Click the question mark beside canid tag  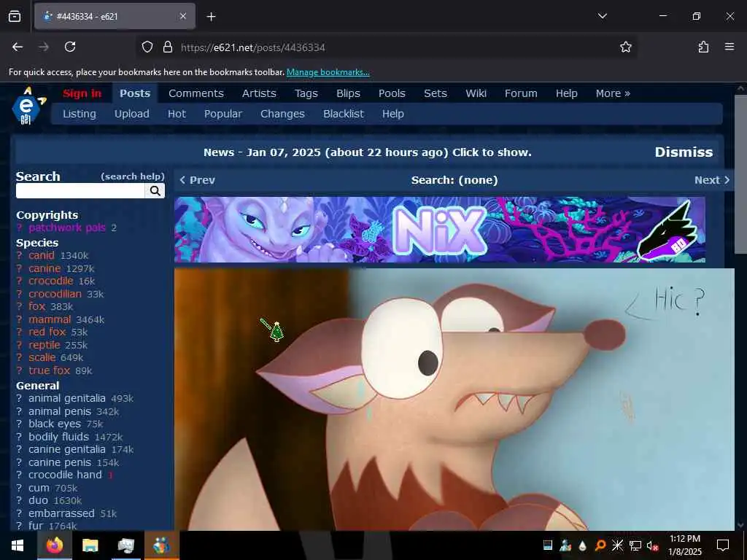point(19,255)
